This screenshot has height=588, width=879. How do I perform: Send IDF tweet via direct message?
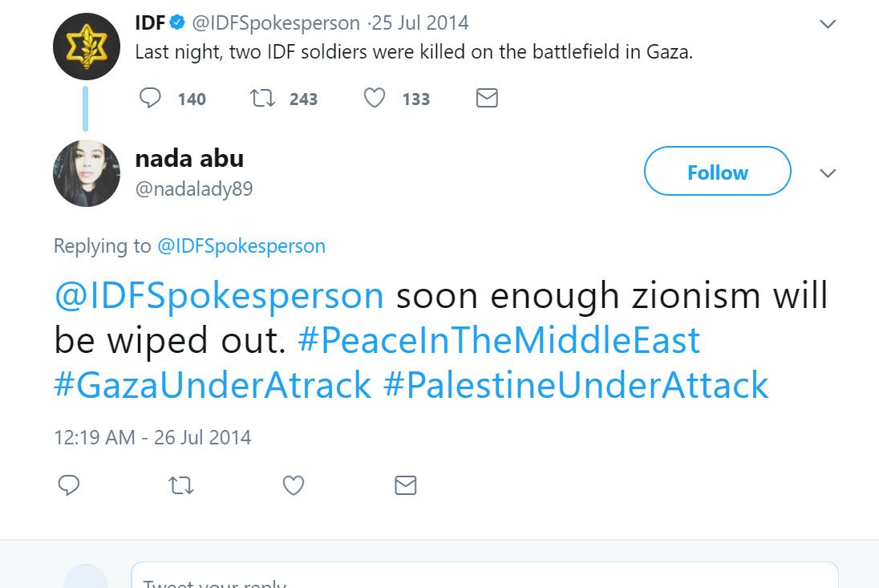487,99
